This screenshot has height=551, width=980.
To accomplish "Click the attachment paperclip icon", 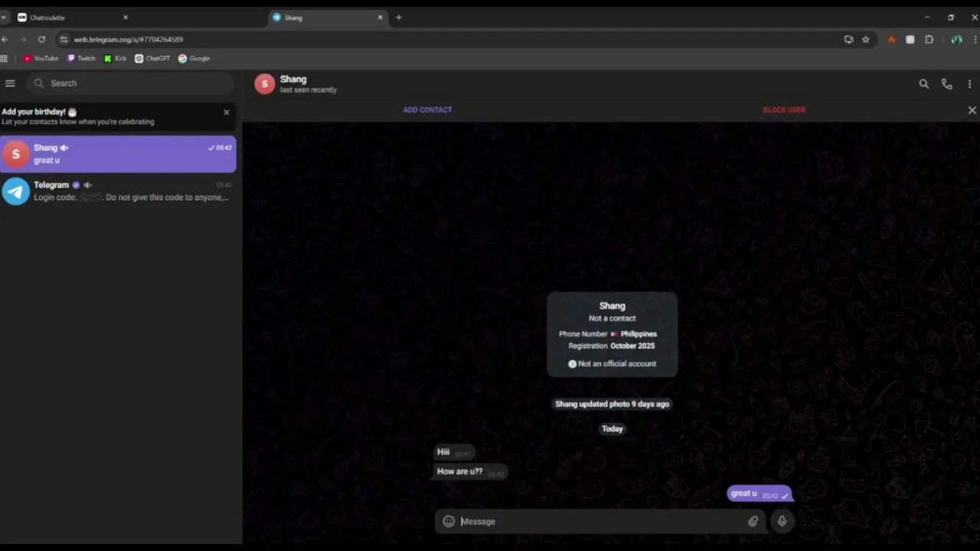I will pos(753,521).
